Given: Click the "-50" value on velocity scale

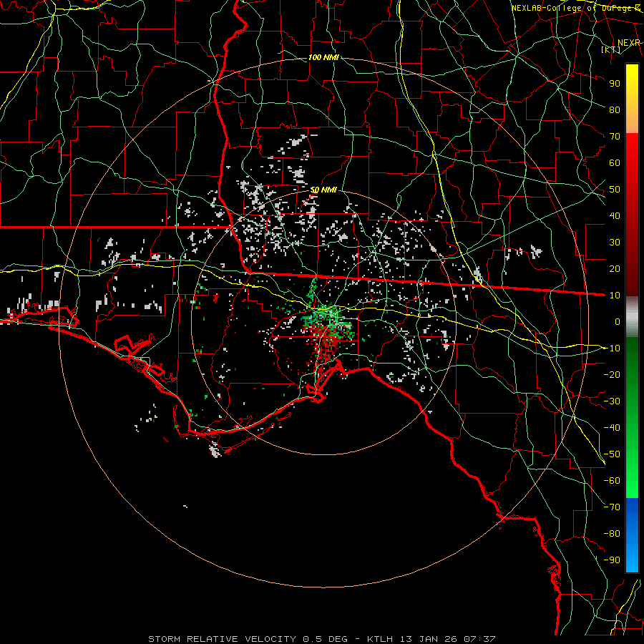Looking at the screenshot, I should pos(612,454).
